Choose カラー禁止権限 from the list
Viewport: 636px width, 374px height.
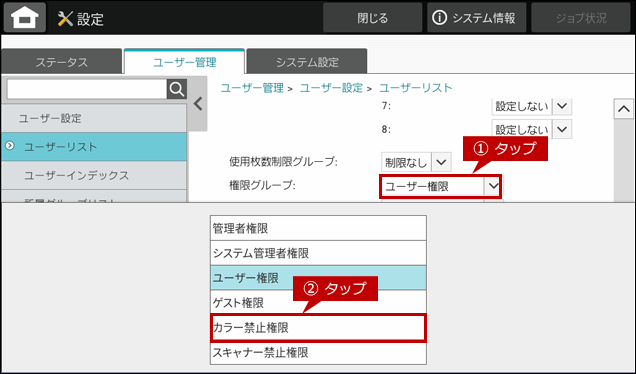[318, 328]
